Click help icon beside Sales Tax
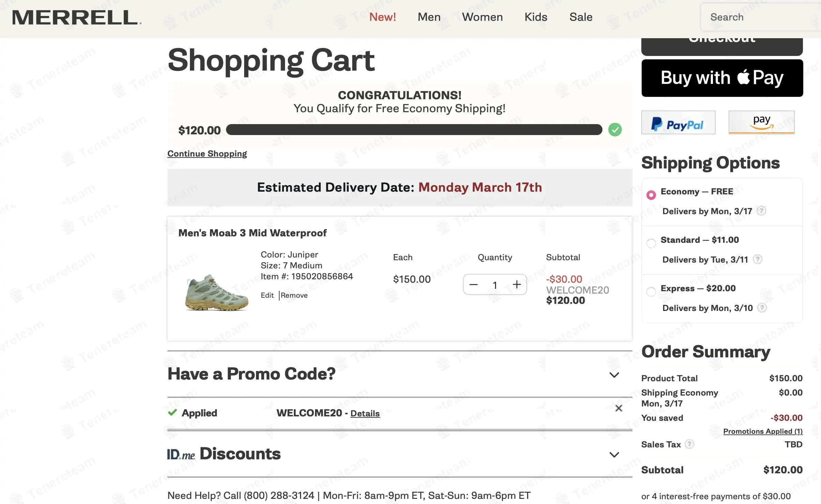821x504 pixels. click(x=689, y=444)
